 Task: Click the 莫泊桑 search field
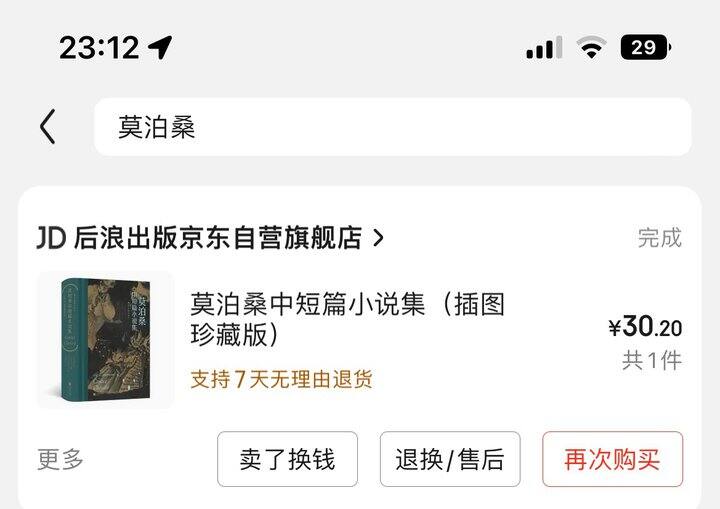(393, 127)
